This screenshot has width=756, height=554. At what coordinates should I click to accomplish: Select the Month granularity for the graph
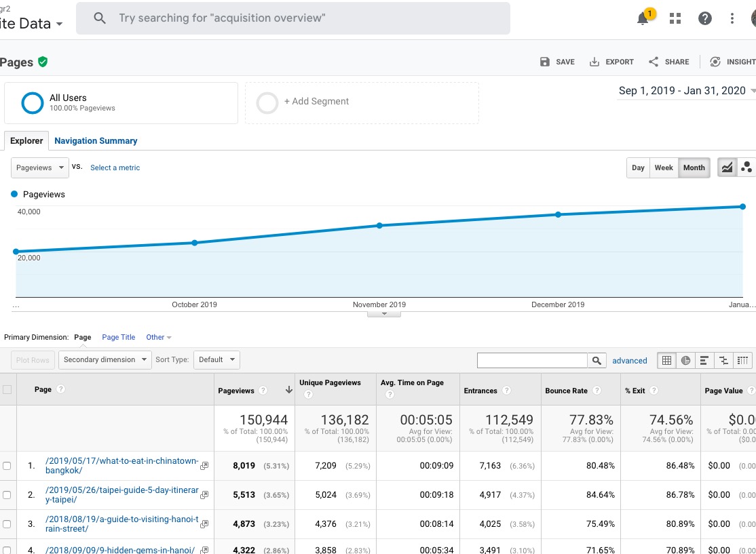(x=694, y=167)
